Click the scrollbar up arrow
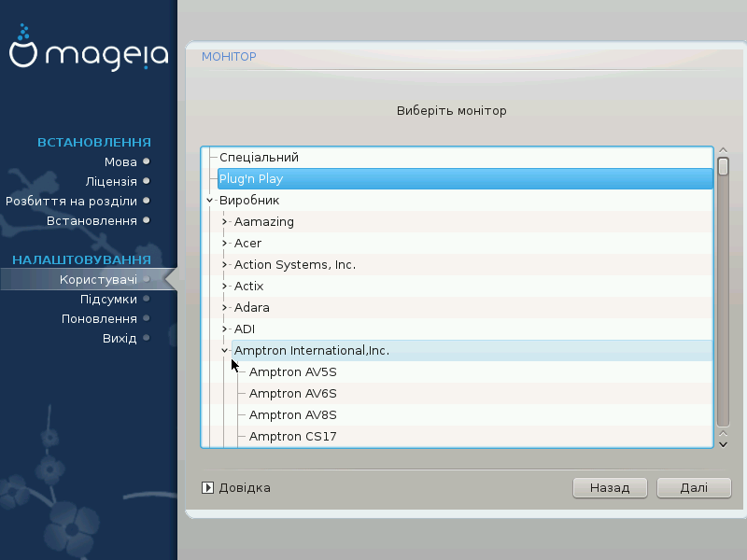 coord(723,150)
